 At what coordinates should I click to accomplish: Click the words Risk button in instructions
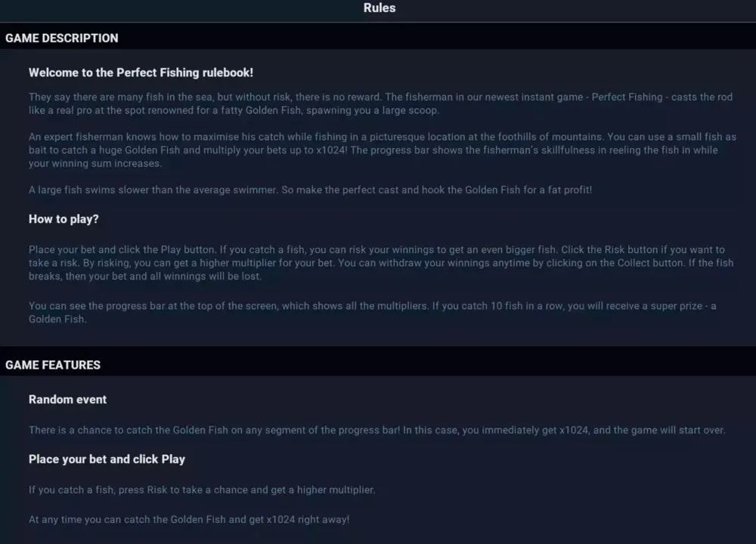(x=631, y=249)
